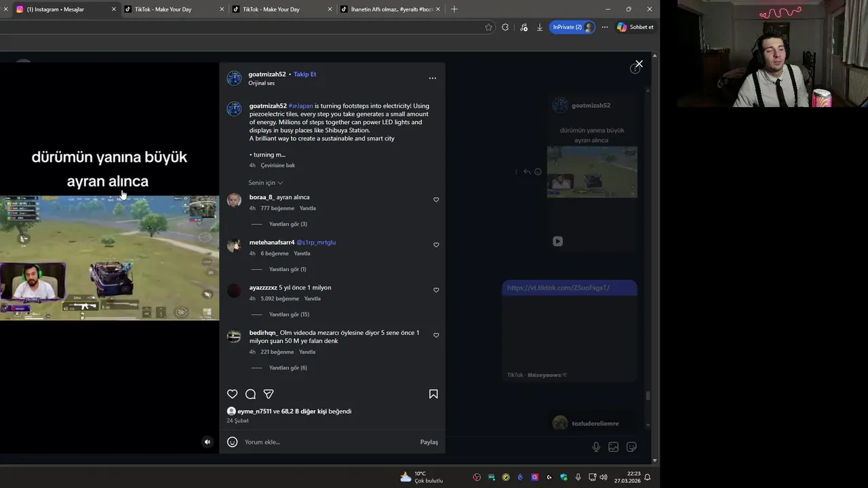868x488 pixels.
Task: Click 'Çevirisine bak' under the caption
Action: click(x=277, y=165)
